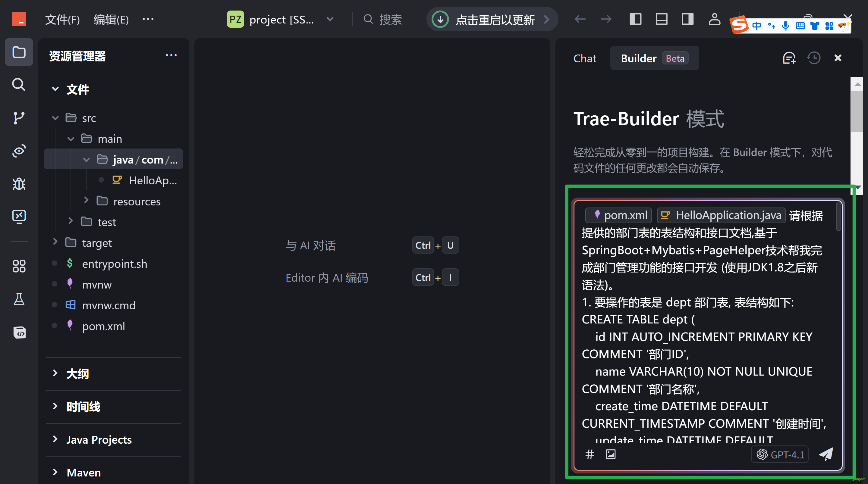Open the 资源管理器 more actions menu
The image size is (868, 484).
[x=171, y=56]
